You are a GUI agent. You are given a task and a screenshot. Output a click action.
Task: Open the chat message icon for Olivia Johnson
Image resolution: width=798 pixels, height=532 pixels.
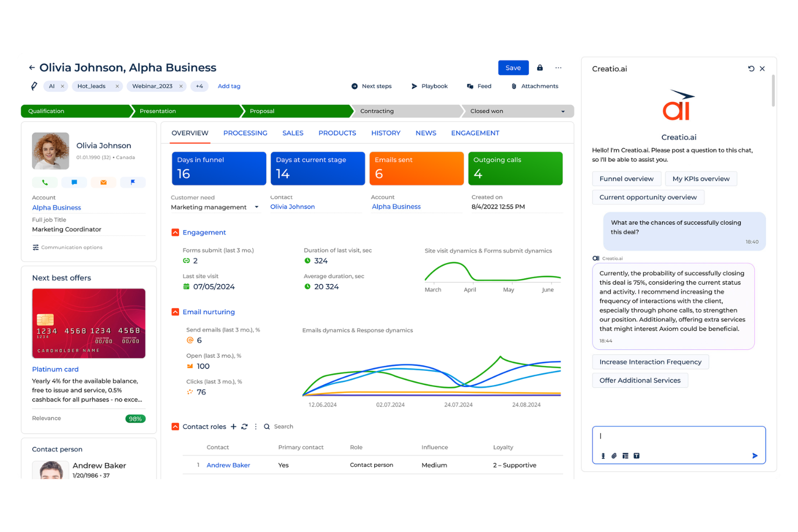coord(74,182)
